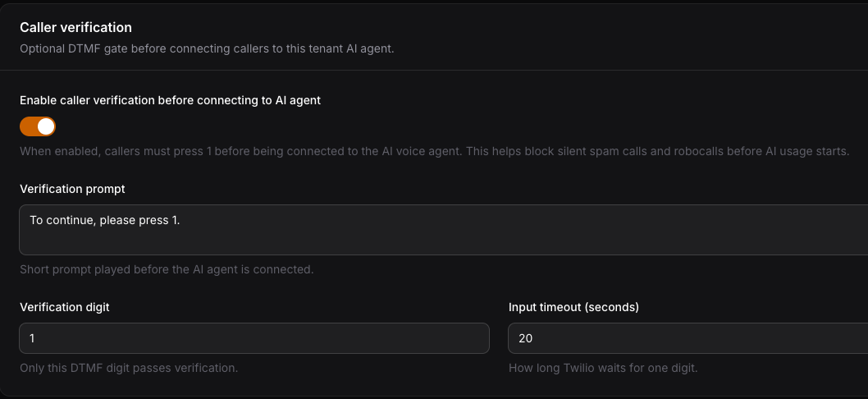Click the 'When enabled, callers must press 1' hint
The height and width of the screenshot is (399, 868).
pyautogui.click(x=435, y=151)
